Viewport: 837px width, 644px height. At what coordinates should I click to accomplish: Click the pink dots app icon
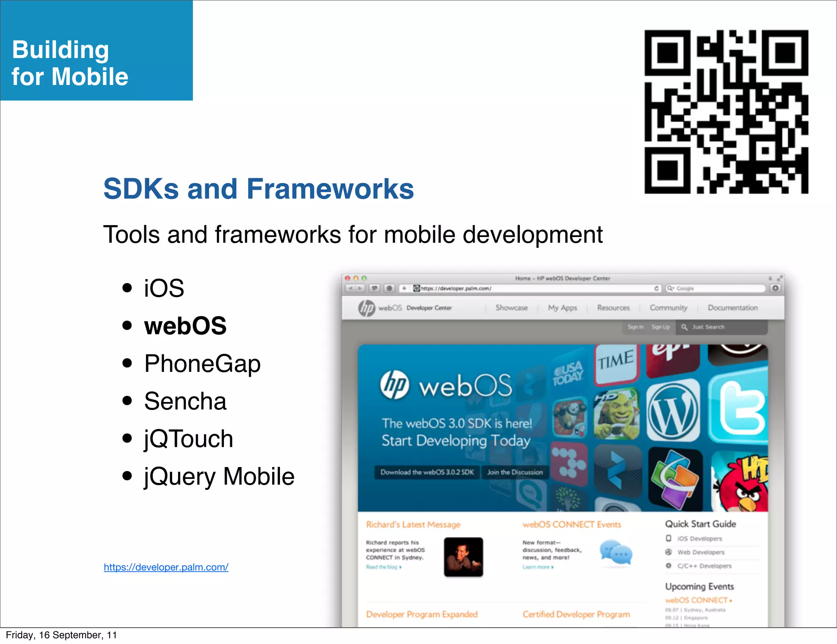tap(569, 463)
